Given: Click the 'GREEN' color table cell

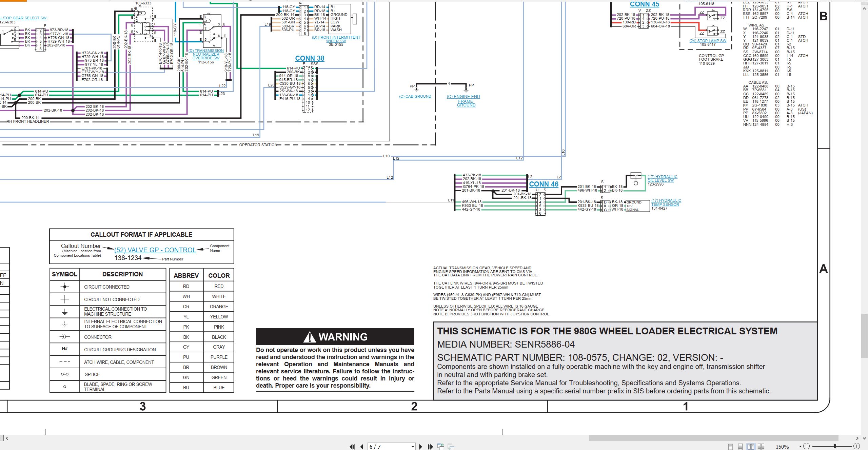Looking at the screenshot, I should 219,377.
